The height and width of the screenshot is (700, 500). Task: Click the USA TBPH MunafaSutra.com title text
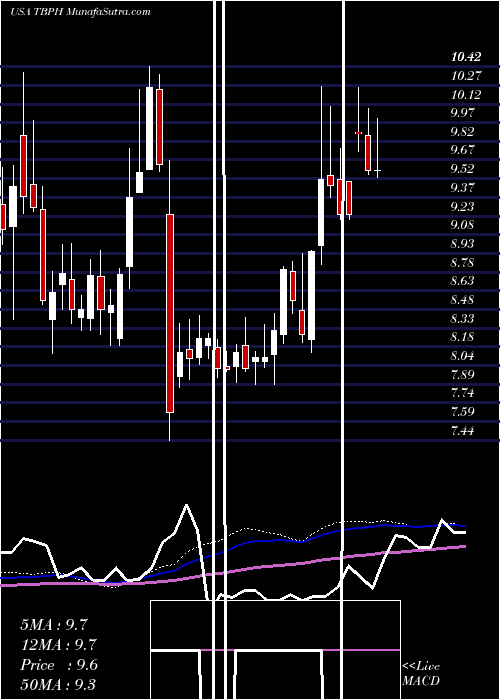80,12
